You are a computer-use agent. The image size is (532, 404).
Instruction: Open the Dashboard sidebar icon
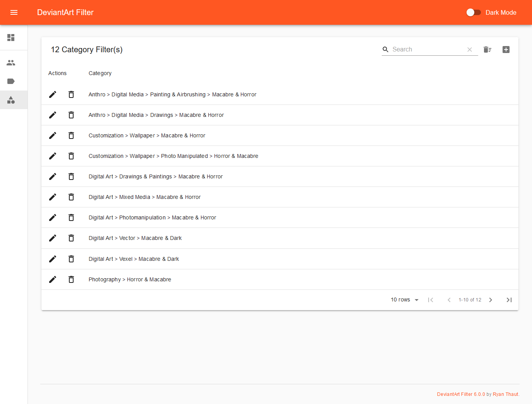click(11, 38)
